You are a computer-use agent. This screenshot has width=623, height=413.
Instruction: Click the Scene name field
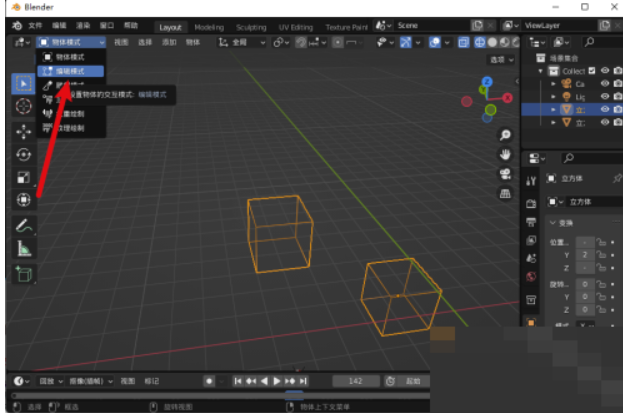tap(432, 25)
